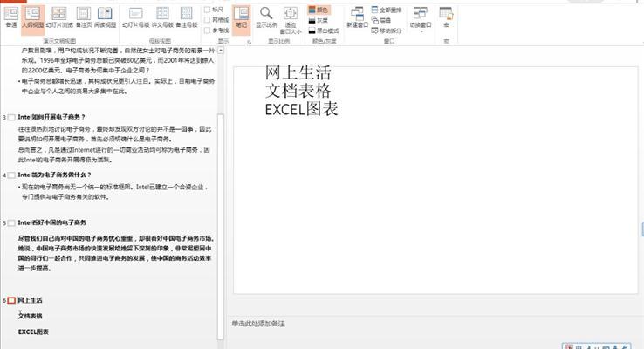Enable the Ruler (标尺) checkbox
Image resolution: width=644 pixels, height=349 pixels.
[208, 9]
